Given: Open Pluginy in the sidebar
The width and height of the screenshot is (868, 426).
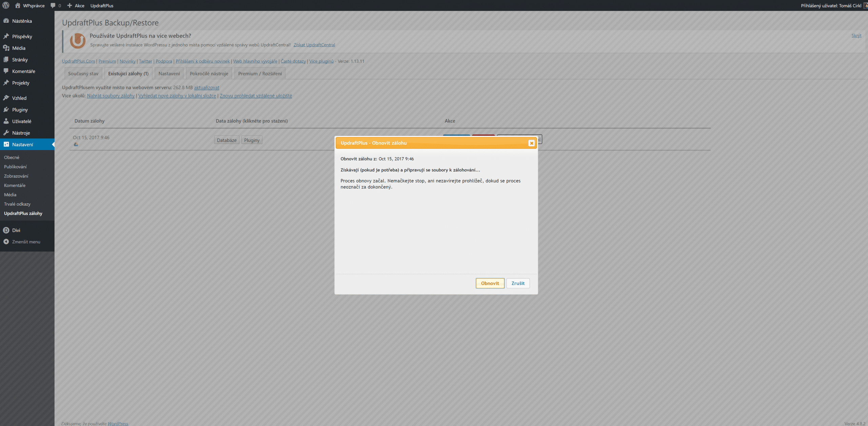Looking at the screenshot, I should [x=27, y=110].
